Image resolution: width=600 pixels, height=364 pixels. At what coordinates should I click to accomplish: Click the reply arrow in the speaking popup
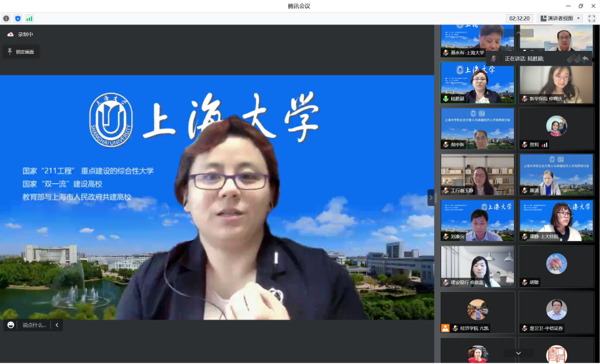(x=585, y=59)
